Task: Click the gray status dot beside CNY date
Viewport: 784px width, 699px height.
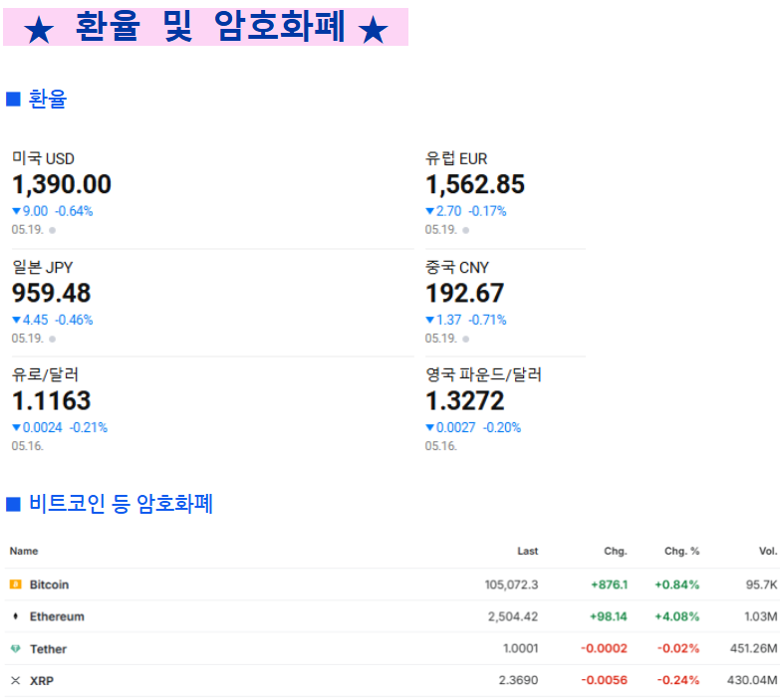Action: [x=466, y=339]
